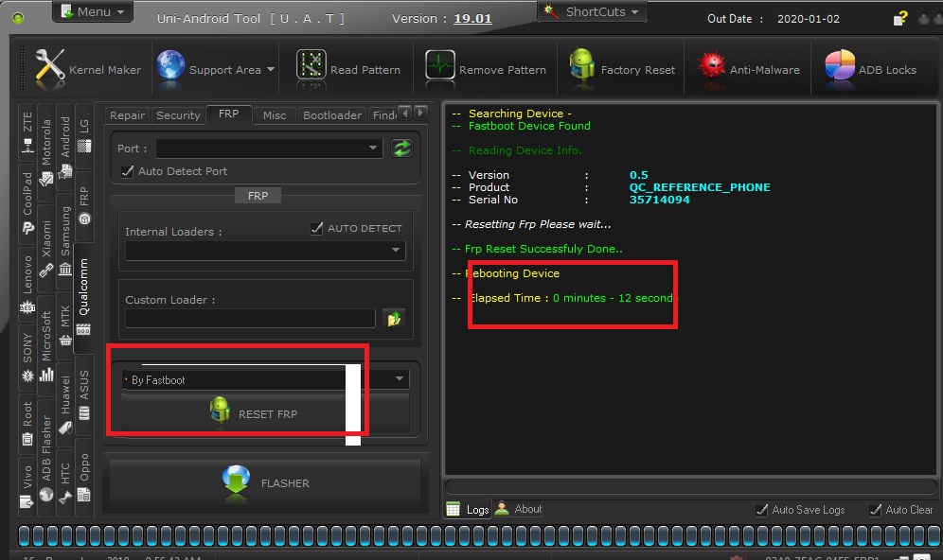The image size is (943, 560).
Task: Open the Oppo brand tab
Action: [84, 477]
